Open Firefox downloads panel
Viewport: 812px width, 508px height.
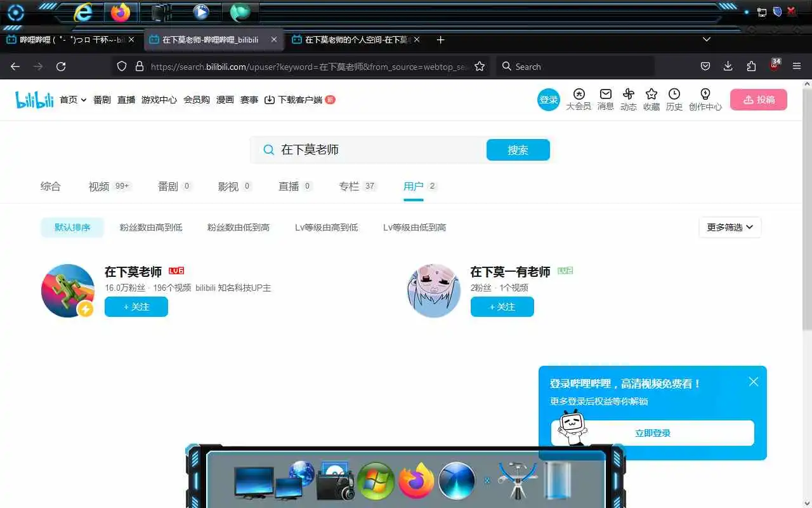pos(728,67)
